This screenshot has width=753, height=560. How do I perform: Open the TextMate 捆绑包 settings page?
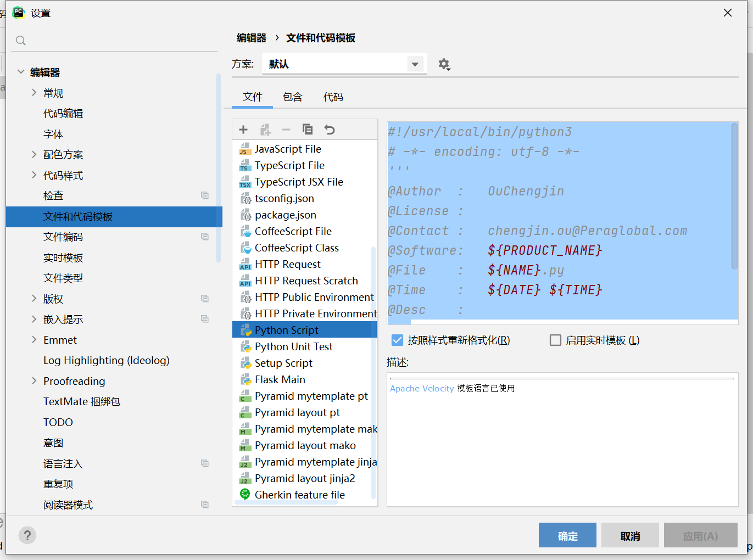pyautogui.click(x=82, y=402)
